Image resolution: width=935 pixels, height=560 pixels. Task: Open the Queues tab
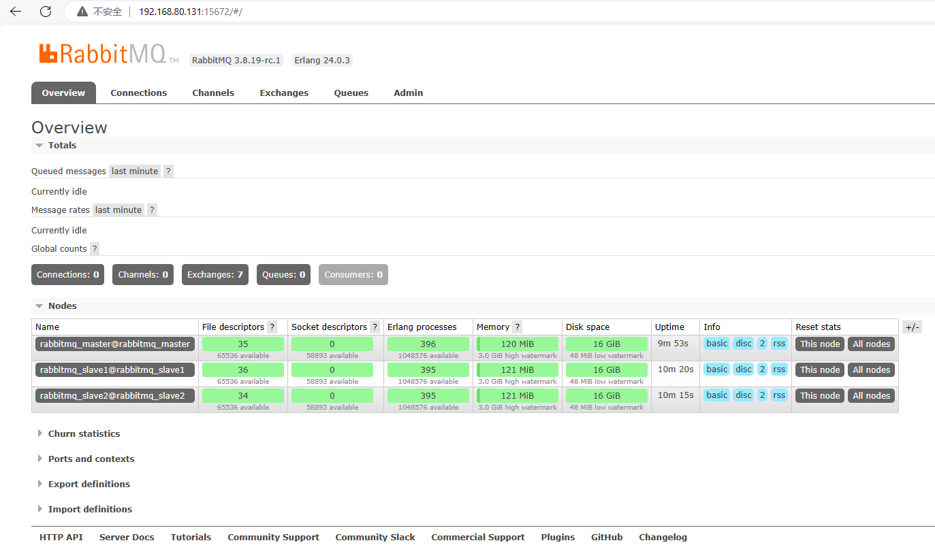(x=351, y=93)
